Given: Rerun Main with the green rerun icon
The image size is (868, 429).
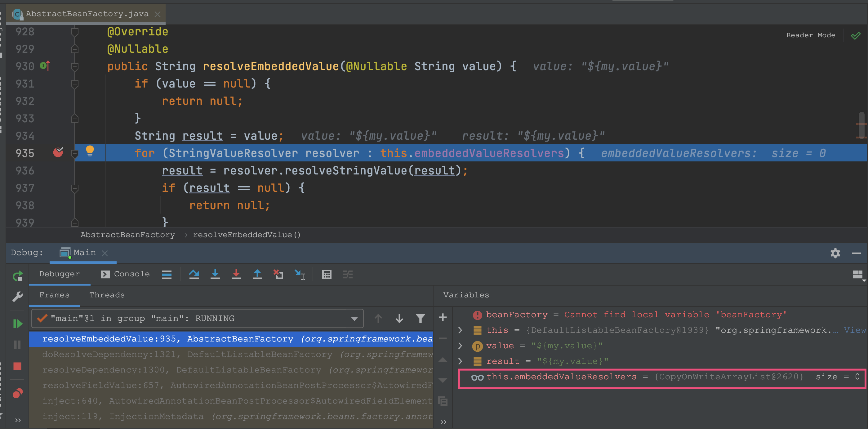Looking at the screenshot, I should [x=18, y=276].
